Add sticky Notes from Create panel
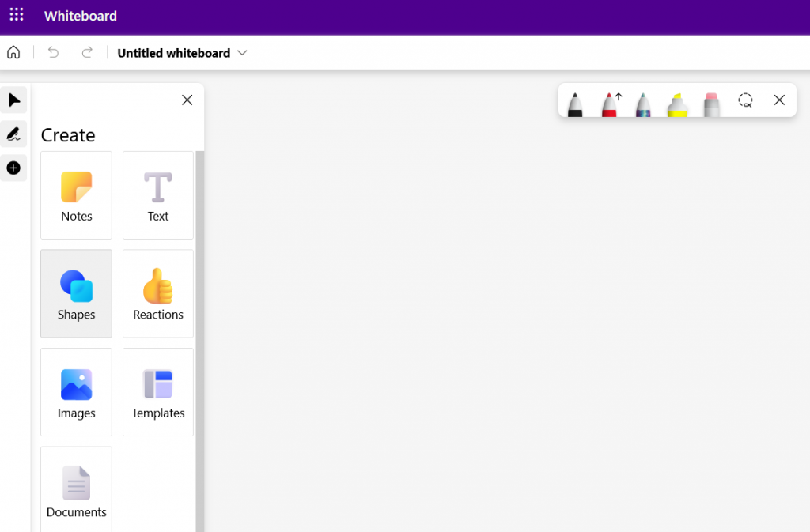The width and height of the screenshot is (810, 532). coord(77,195)
